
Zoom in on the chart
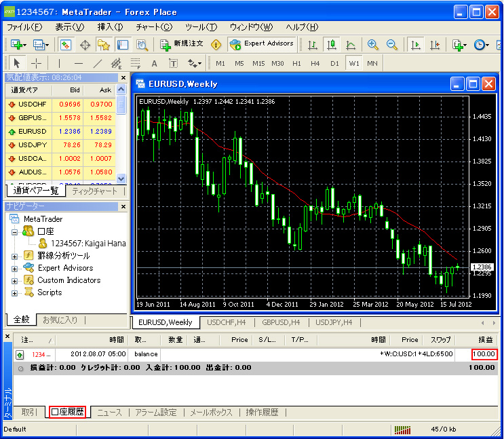[x=372, y=45]
